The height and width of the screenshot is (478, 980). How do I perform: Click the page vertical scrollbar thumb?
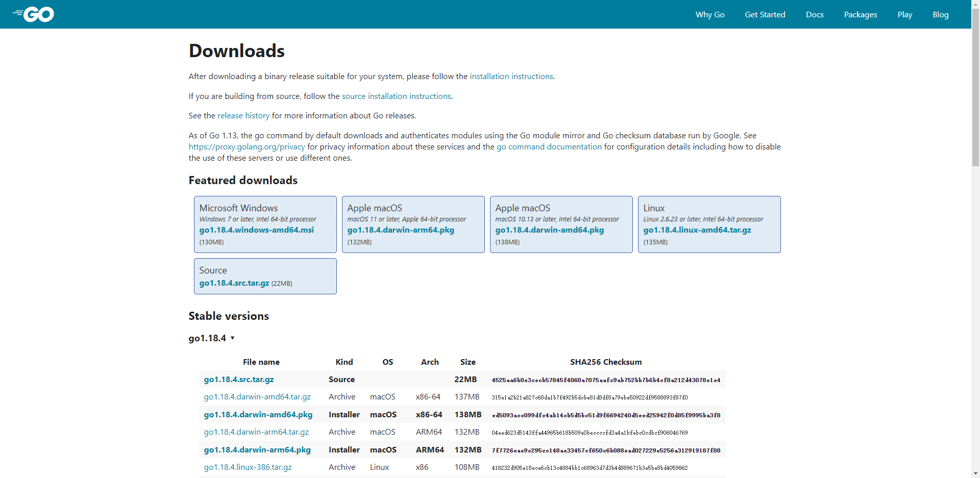click(975, 87)
